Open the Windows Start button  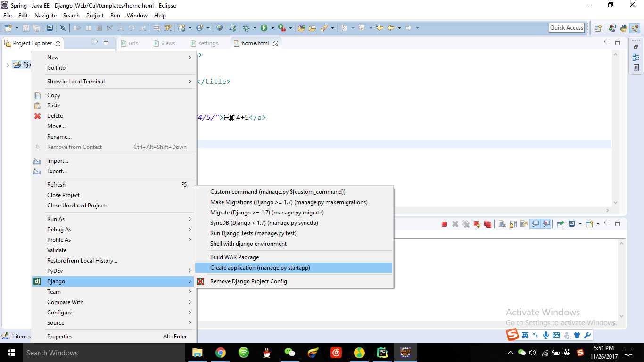[x=11, y=353]
